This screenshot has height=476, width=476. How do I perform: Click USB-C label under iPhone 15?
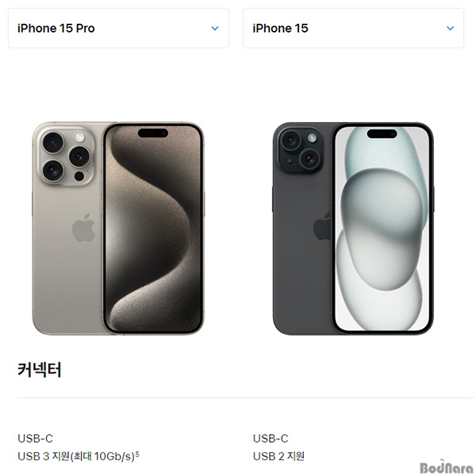pyautogui.click(x=271, y=439)
